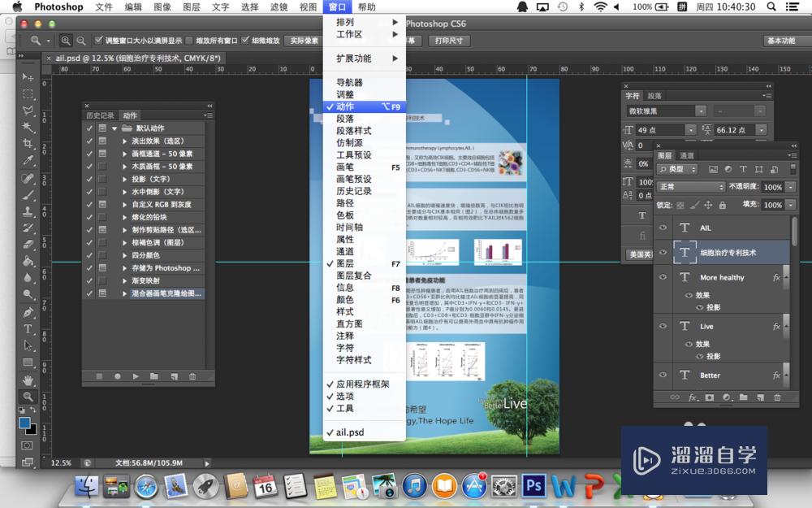Choose the Hand tool
Image resolution: width=812 pixels, height=508 pixels.
click(x=28, y=380)
